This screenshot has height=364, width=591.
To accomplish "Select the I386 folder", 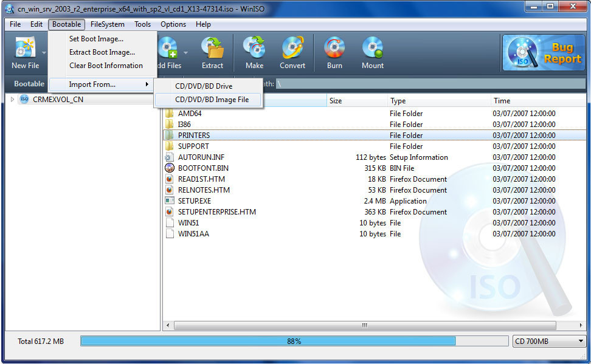I will (184, 125).
